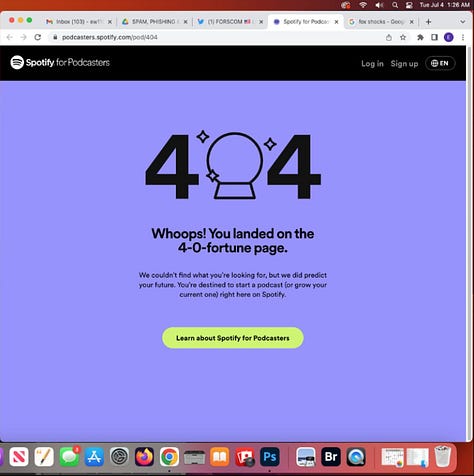Open the Chrome profile avatar
Screen dimensions: 474x476
[449, 37]
